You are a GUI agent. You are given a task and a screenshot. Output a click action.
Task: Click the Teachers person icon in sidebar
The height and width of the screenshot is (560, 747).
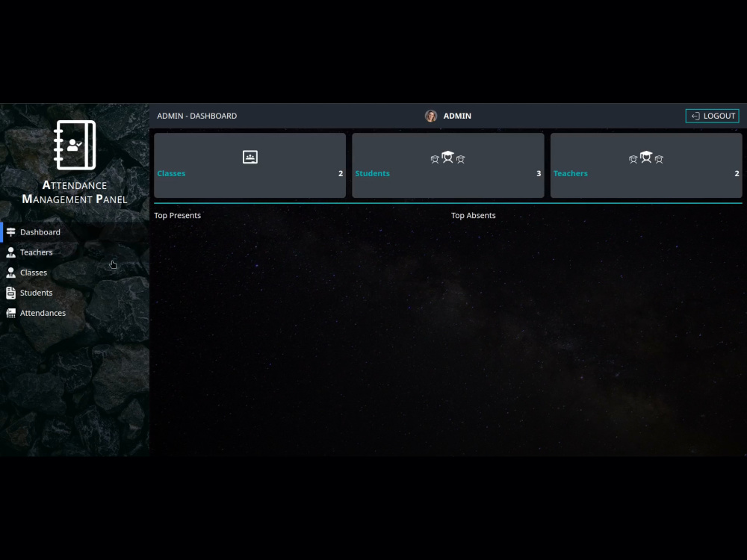pyautogui.click(x=11, y=252)
